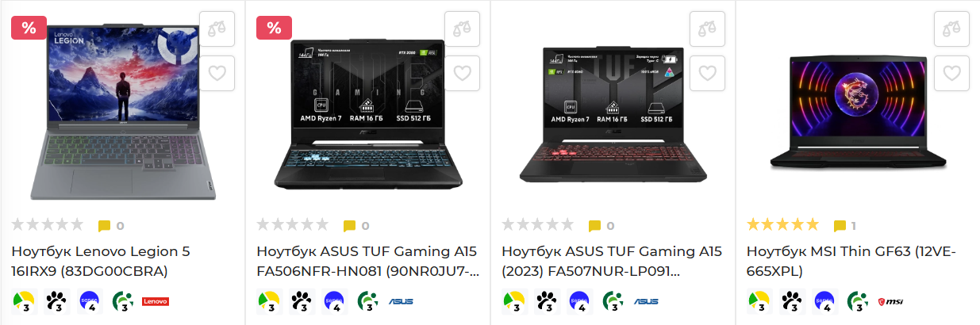Open ASUS TUF Gaming A15 (2023) FA507NUR link

point(612,262)
